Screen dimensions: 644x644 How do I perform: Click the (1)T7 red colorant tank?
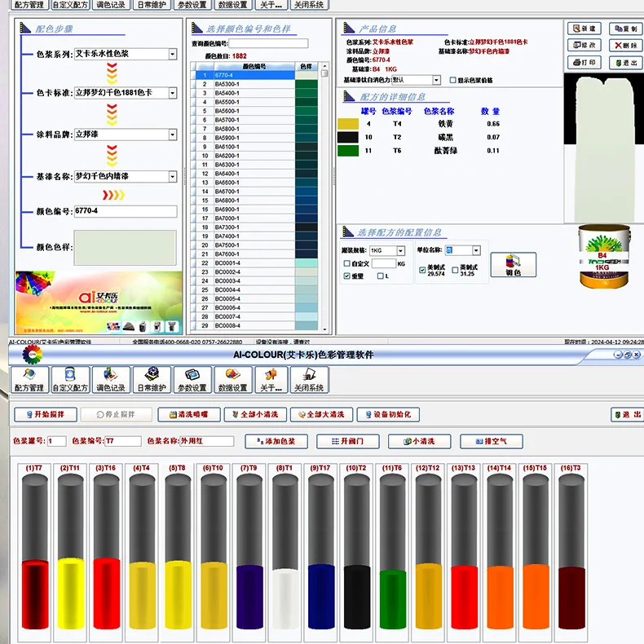[35, 552]
